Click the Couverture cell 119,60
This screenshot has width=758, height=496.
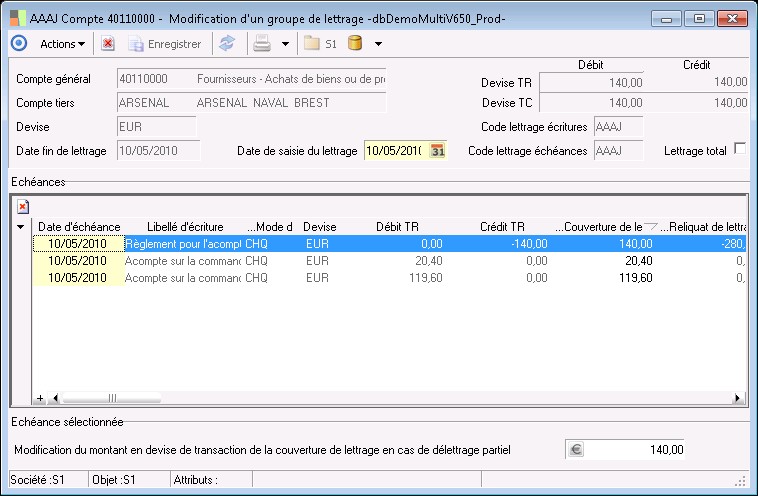636,278
